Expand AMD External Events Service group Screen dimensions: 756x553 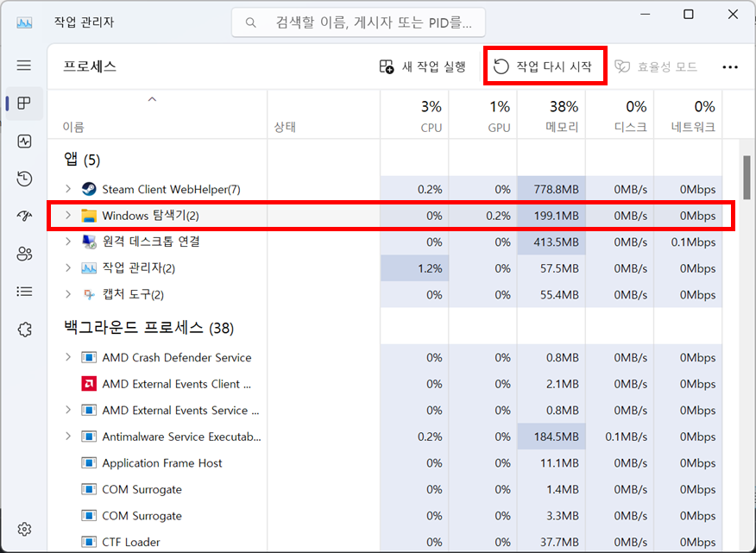(x=68, y=410)
